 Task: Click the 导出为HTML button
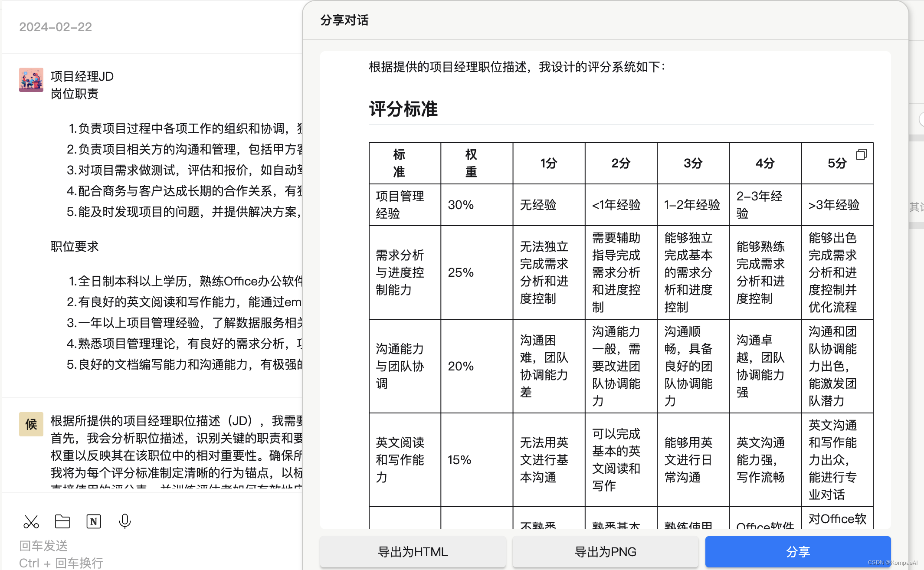click(413, 551)
